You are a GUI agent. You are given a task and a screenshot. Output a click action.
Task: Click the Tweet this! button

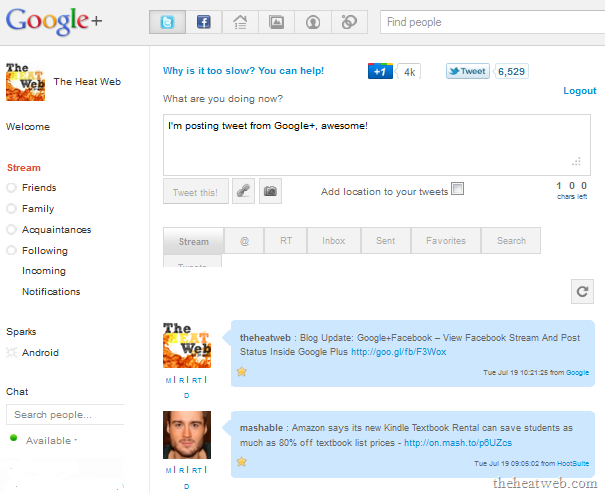(x=196, y=191)
